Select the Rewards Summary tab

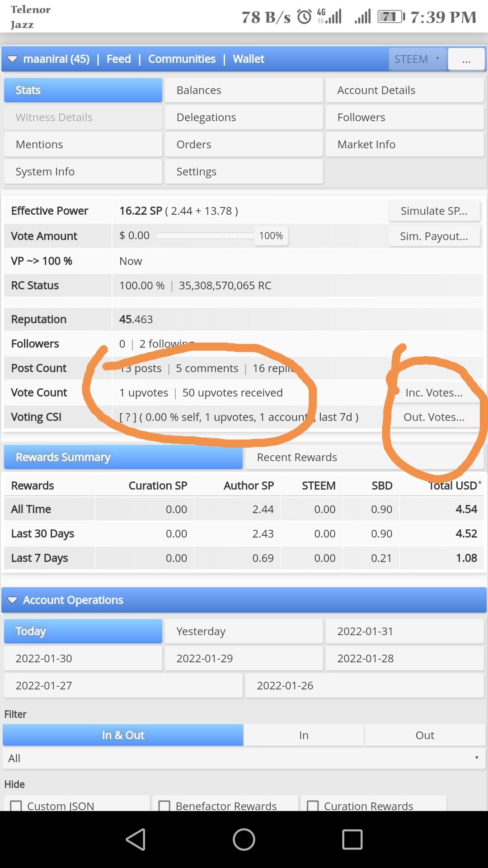click(123, 457)
